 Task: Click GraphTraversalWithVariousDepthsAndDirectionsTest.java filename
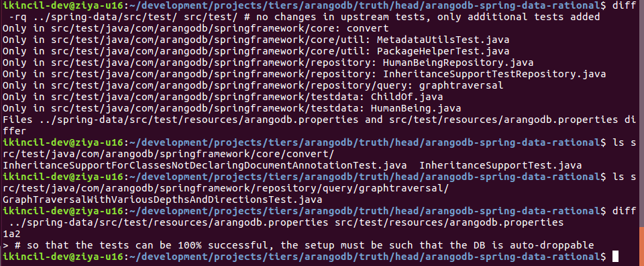click(x=162, y=199)
